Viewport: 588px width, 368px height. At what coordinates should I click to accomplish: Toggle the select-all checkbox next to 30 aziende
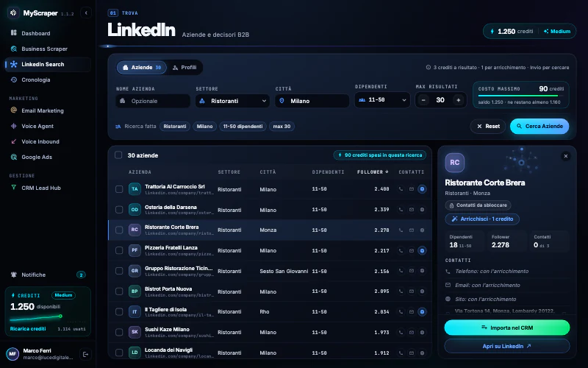coord(118,155)
